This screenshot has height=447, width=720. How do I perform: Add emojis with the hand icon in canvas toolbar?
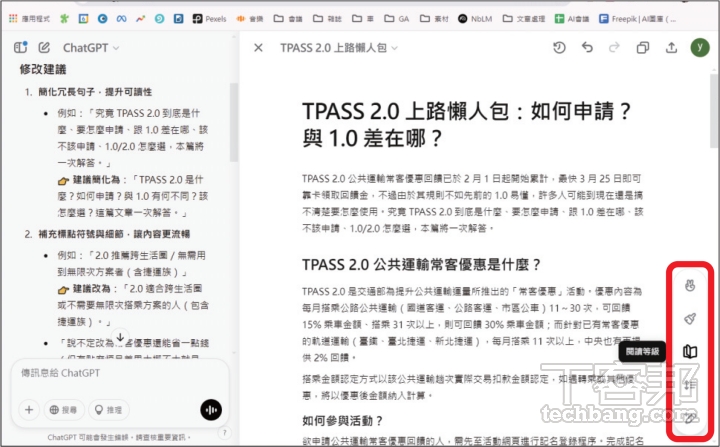pyautogui.click(x=690, y=286)
